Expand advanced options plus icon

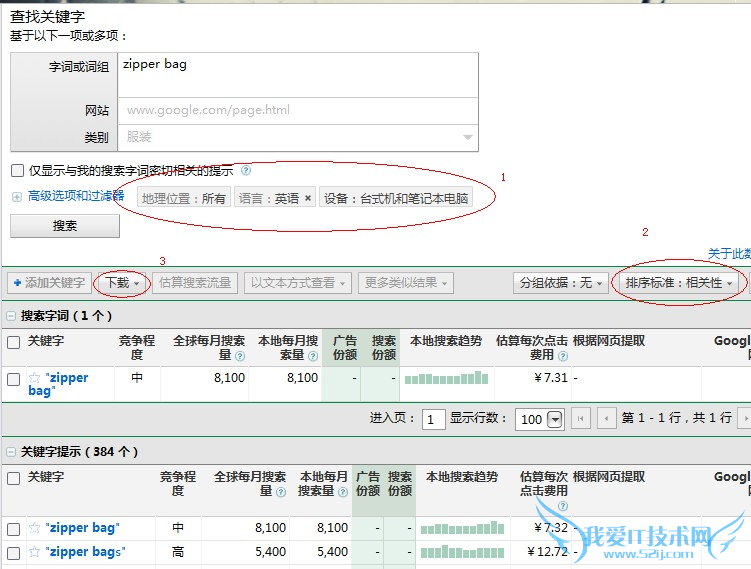pyautogui.click(x=17, y=197)
